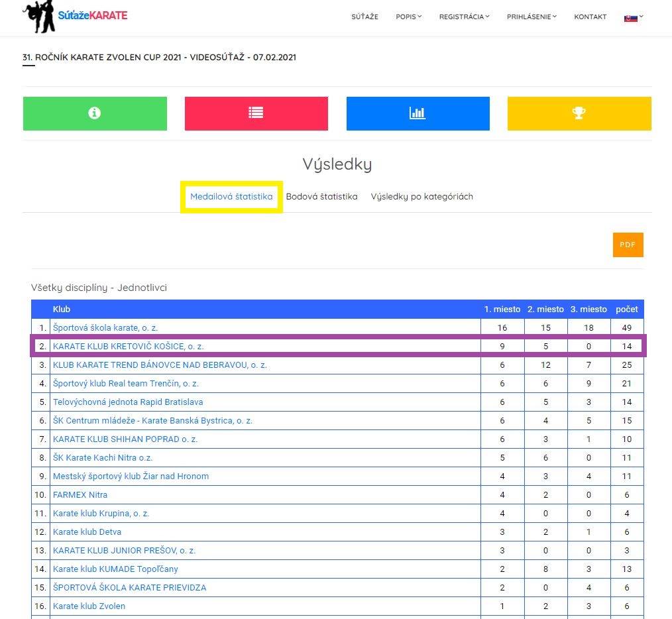
Task: Click the competition title 31. ROČNÍK KARATE ZVOLEN CUP
Action: click(160, 58)
